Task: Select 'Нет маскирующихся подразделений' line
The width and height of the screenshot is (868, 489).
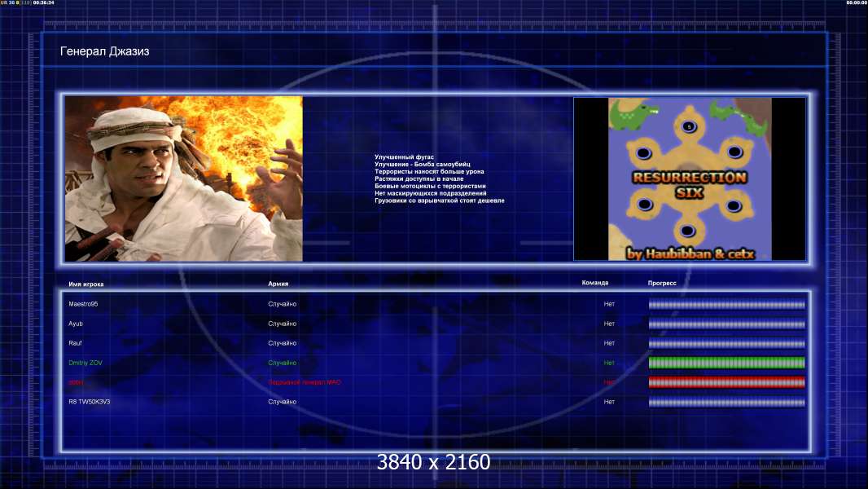Action: (431, 193)
